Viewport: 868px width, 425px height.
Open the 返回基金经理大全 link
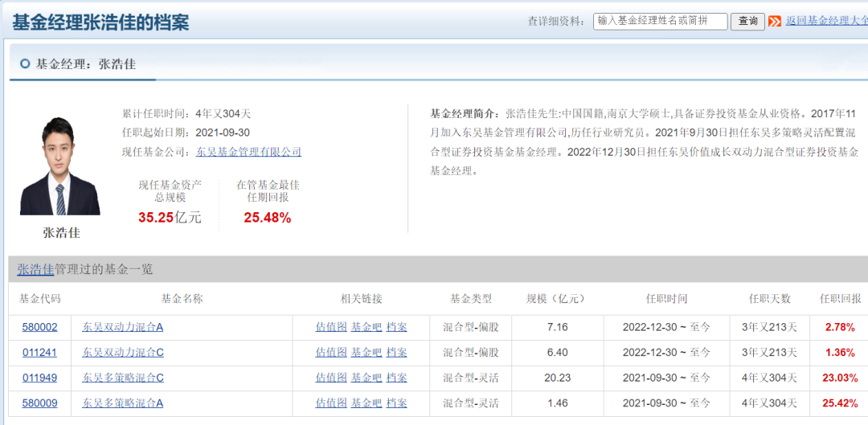pyautogui.click(x=826, y=22)
